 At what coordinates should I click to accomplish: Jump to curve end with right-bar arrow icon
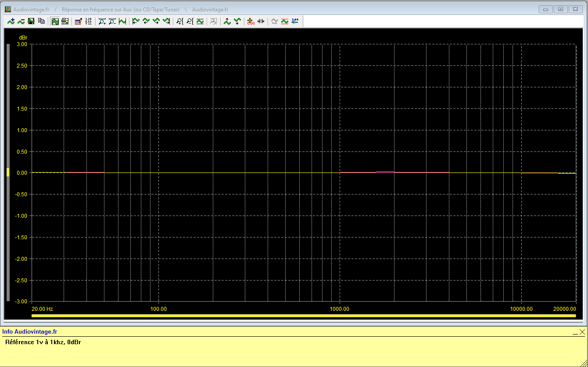166,21
